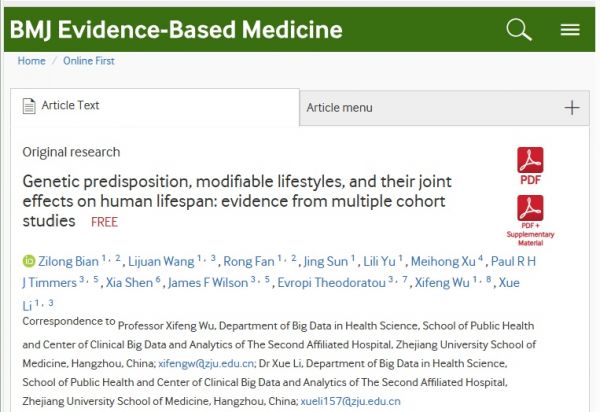Open the site search magnifier icon

point(519,29)
